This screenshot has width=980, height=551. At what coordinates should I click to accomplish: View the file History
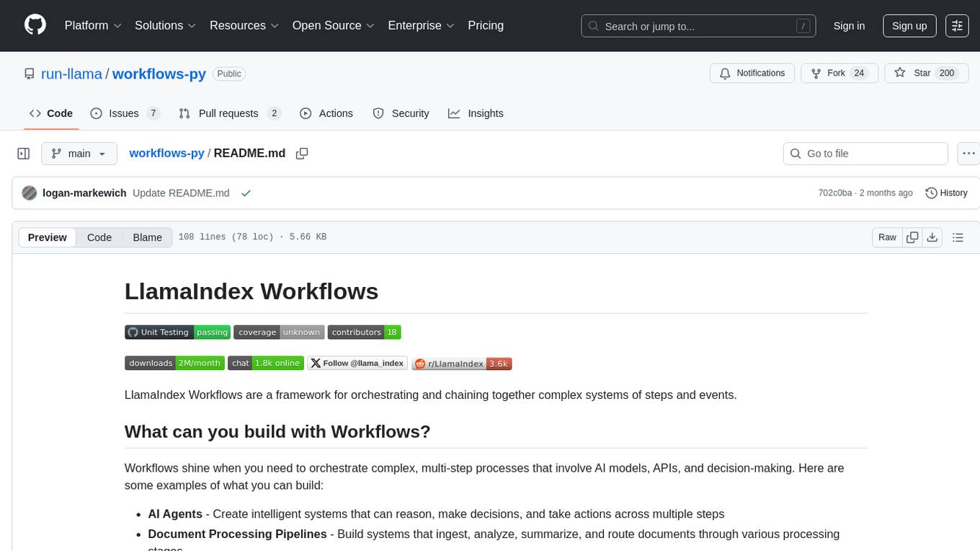click(946, 193)
